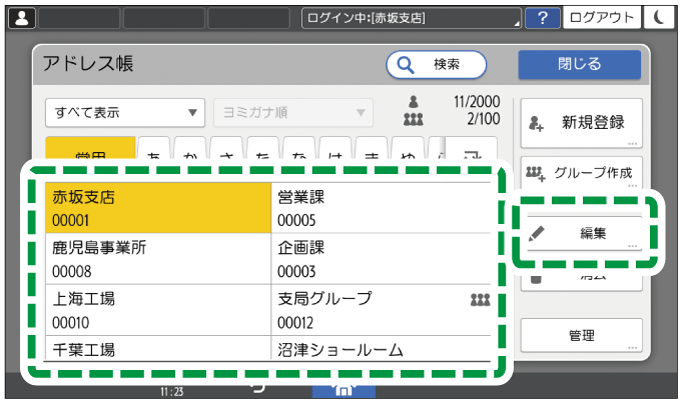Activate energy saver moon icon
Screen dimensions: 680x404
(659, 18)
